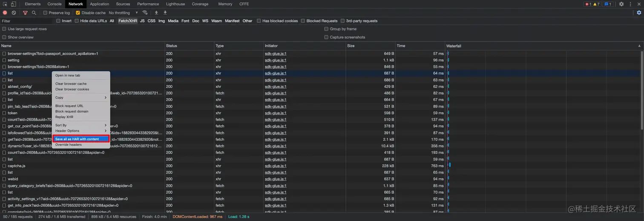Click the export HAR download arrow
This screenshot has height=221, width=644.
pyautogui.click(x=165, y=13)
